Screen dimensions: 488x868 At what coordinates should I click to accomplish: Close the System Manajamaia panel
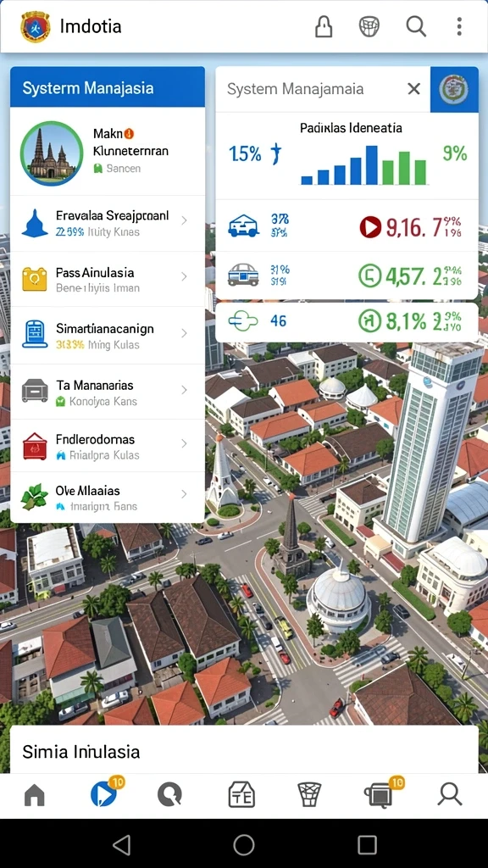click(413, 88)
